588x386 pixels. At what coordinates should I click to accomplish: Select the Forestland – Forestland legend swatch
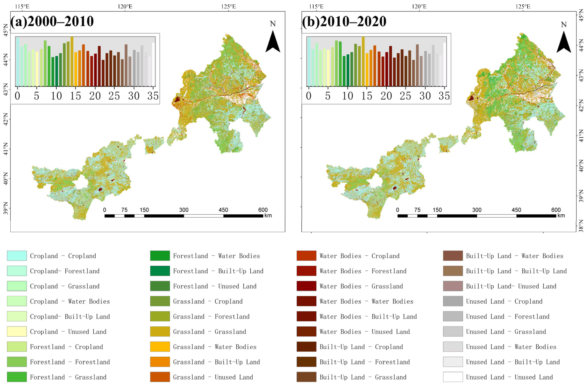click(x=17, y=362)
